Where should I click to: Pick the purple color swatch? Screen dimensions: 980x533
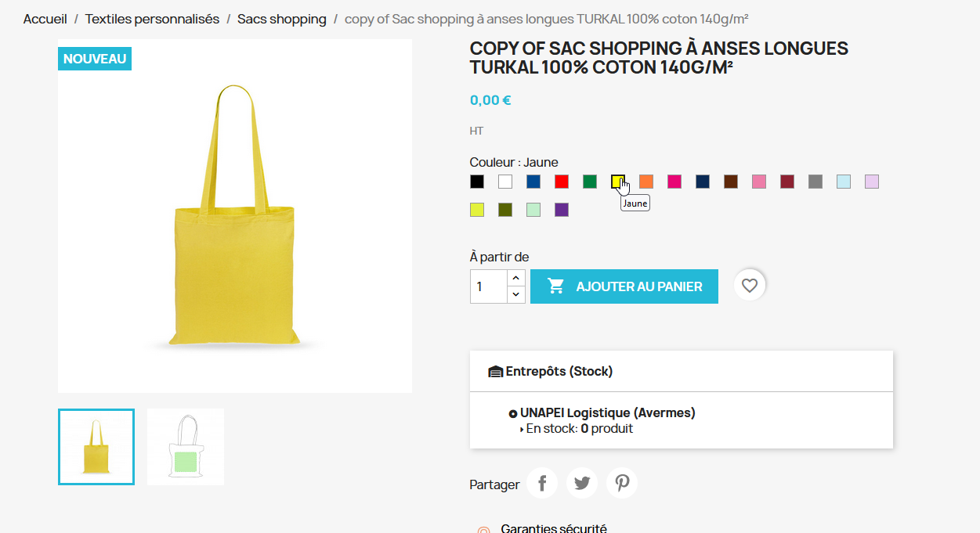[562, 210]
